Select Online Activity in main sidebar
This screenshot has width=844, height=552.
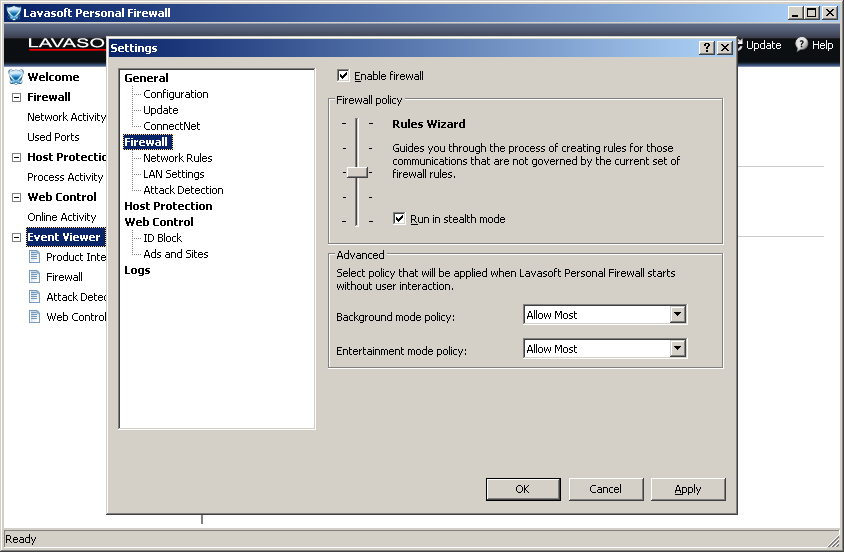[62, 217]
